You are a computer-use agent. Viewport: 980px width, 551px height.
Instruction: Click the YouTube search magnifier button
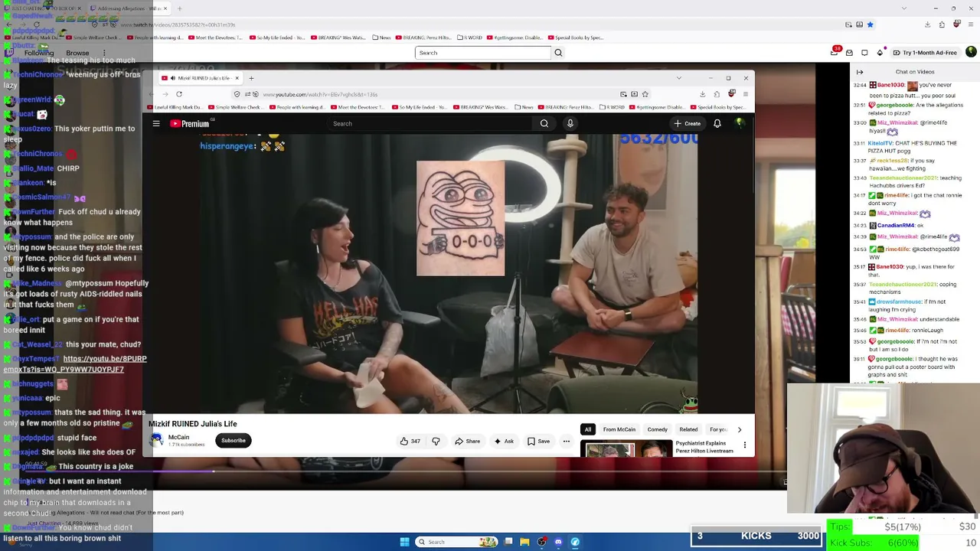point(544,123)
